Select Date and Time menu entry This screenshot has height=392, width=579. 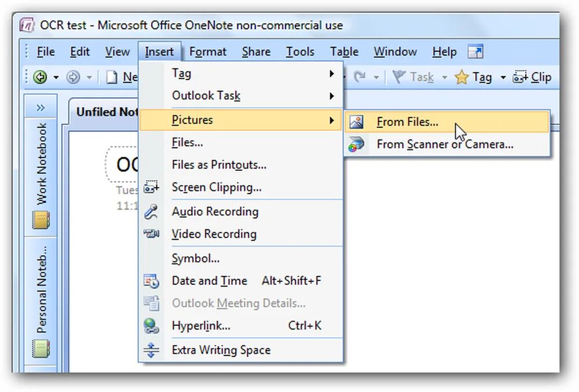point(241,281)
